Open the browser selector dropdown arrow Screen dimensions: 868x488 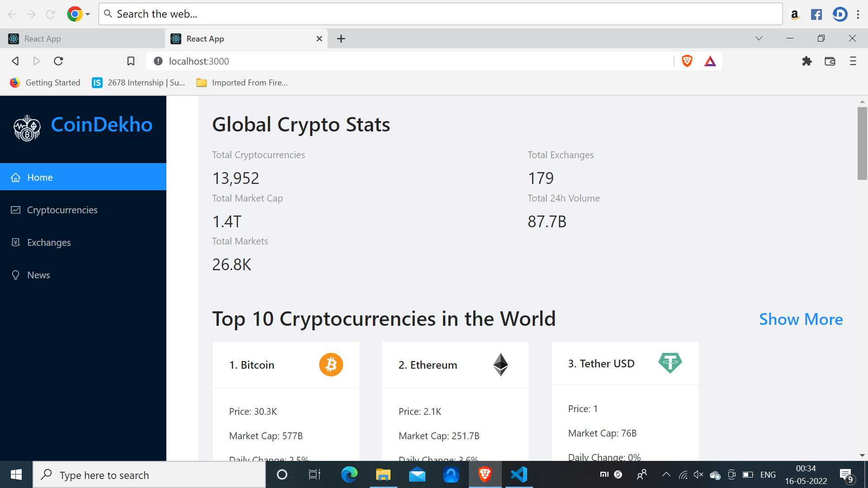click(88, 14)
